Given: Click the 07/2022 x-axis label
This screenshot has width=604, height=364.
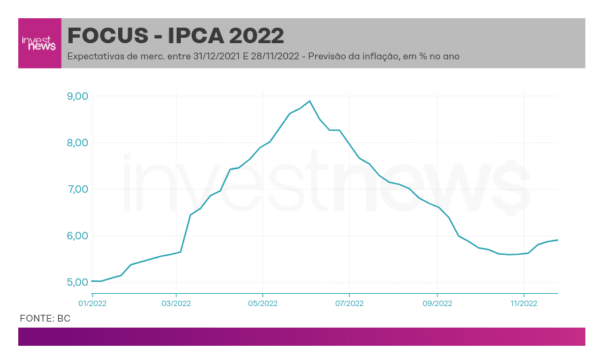Looking at the screenshot, I should 350,303.
